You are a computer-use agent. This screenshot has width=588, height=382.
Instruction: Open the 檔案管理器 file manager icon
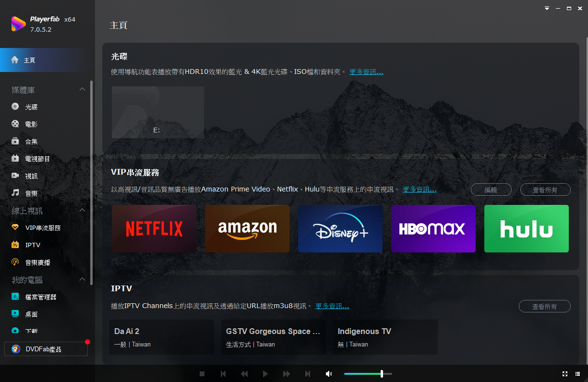[x=15, y=297]
